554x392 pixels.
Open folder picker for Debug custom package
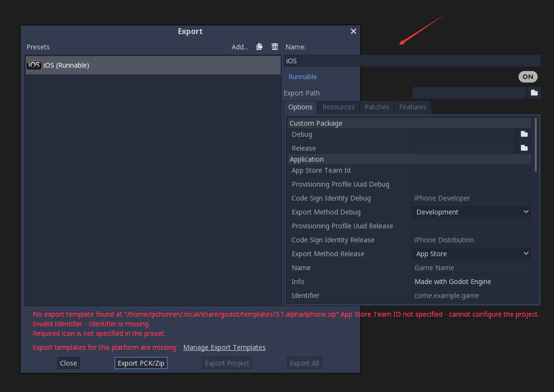point(524,134)
